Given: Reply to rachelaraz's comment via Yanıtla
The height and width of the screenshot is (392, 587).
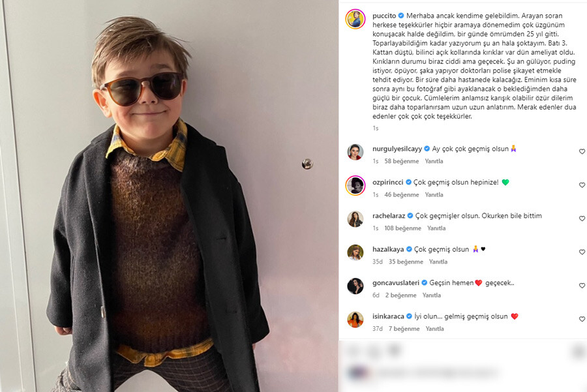Looking at the screenshot, I should click(x=436, y=228).
